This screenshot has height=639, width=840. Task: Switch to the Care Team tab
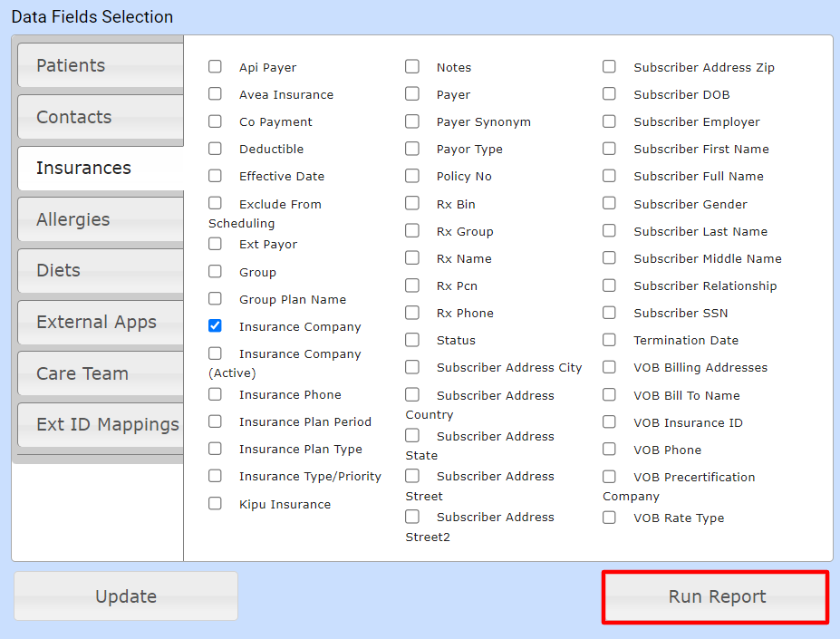click(x=99, y=373)
